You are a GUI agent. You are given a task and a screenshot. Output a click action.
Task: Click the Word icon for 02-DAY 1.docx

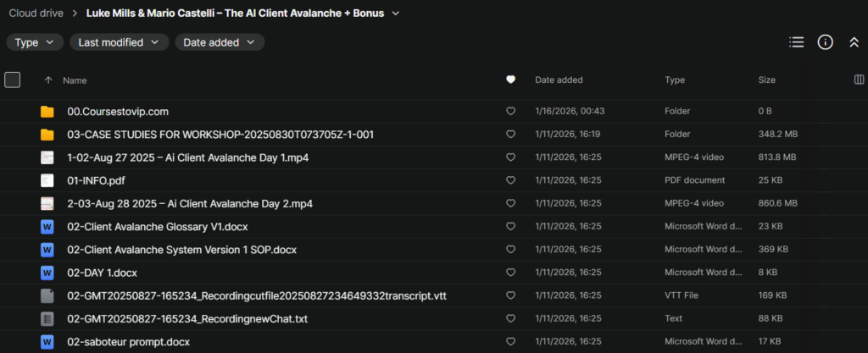(47, 273)
